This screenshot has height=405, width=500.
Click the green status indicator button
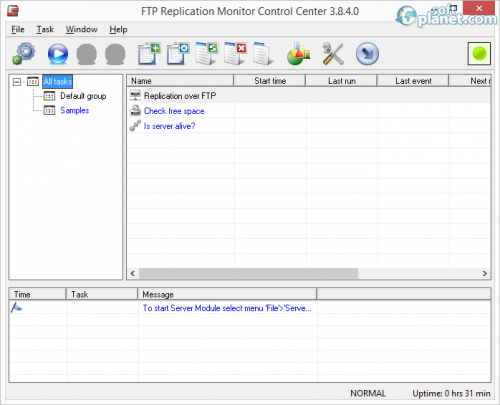(x=479, y=53)
